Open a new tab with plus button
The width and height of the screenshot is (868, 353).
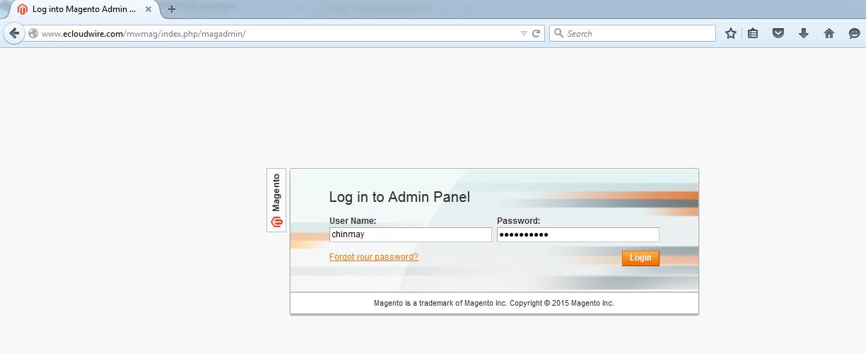tap(171, 9)
